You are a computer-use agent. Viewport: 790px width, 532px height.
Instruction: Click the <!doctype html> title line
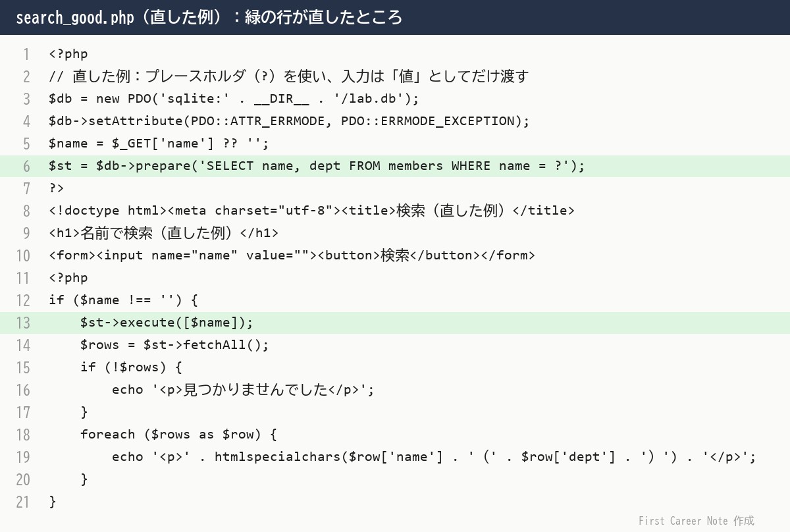(x=311, y=211)
